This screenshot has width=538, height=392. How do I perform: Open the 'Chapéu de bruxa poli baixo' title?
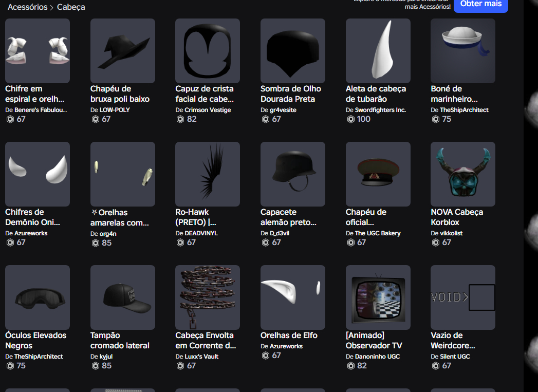pos(120,94)
